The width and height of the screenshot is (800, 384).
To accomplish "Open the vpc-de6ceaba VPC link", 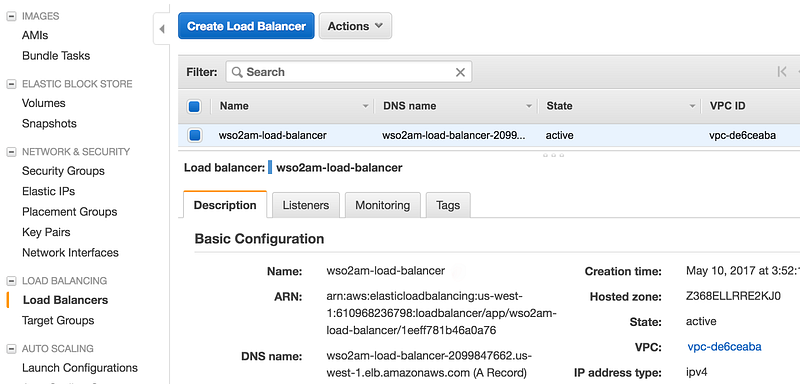I will pyautogui.click(x=724, y=347).
